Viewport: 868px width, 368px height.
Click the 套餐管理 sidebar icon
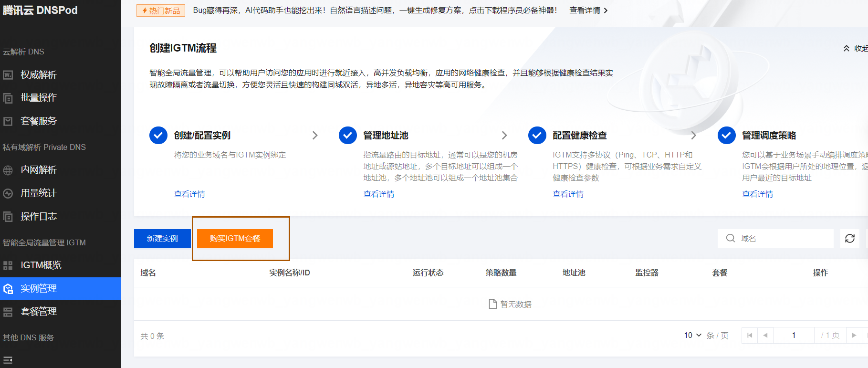coord(8,312)
